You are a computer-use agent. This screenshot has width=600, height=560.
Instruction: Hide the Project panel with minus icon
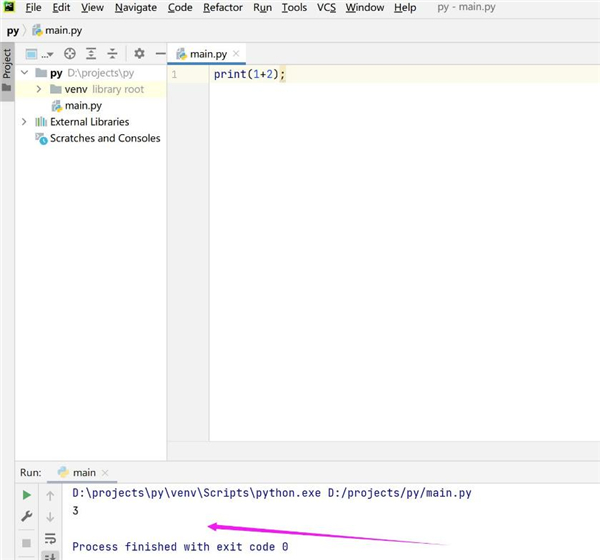[x=160, y=54]
